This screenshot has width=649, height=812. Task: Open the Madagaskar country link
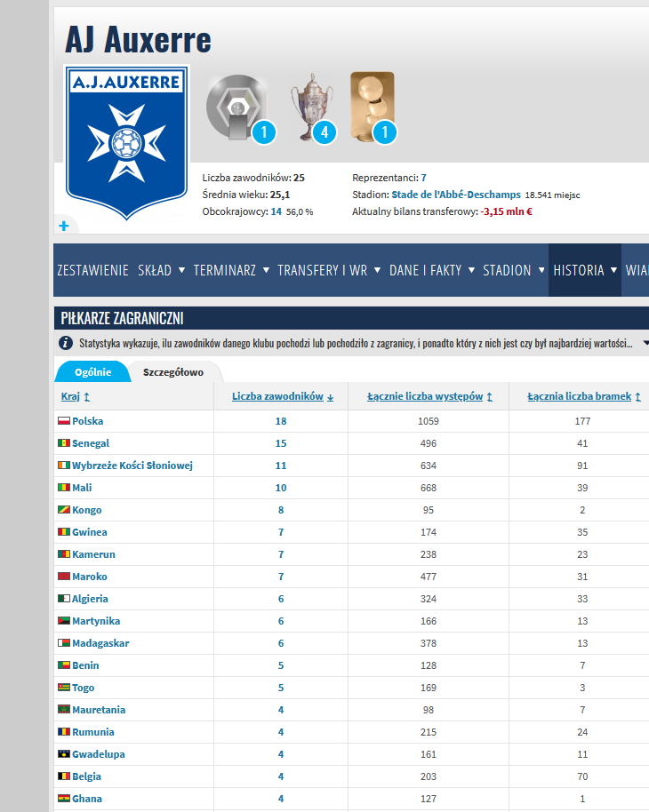tap(100, 643)
